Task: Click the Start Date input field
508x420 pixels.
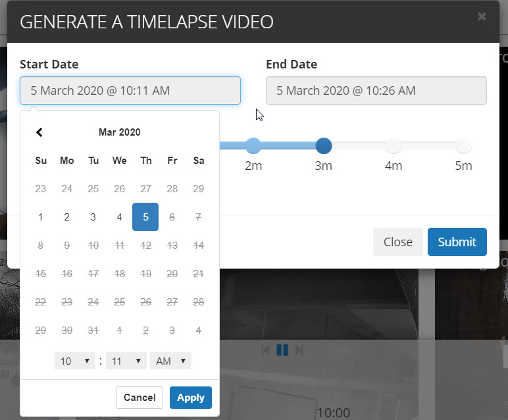Action: (130, 90)
